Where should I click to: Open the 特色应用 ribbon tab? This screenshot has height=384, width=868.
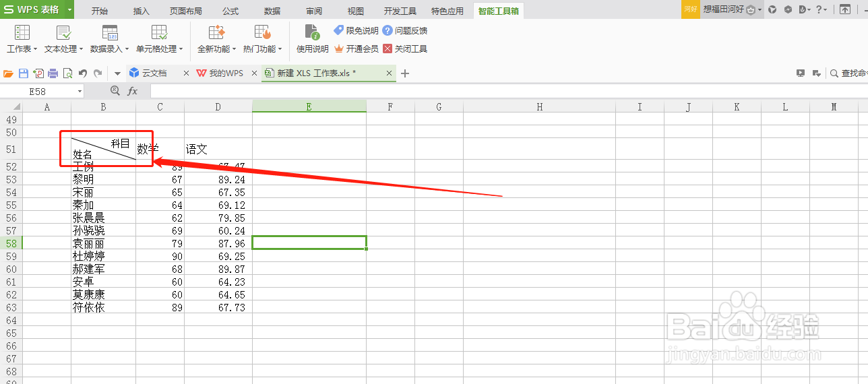click(x=447, y=11)
